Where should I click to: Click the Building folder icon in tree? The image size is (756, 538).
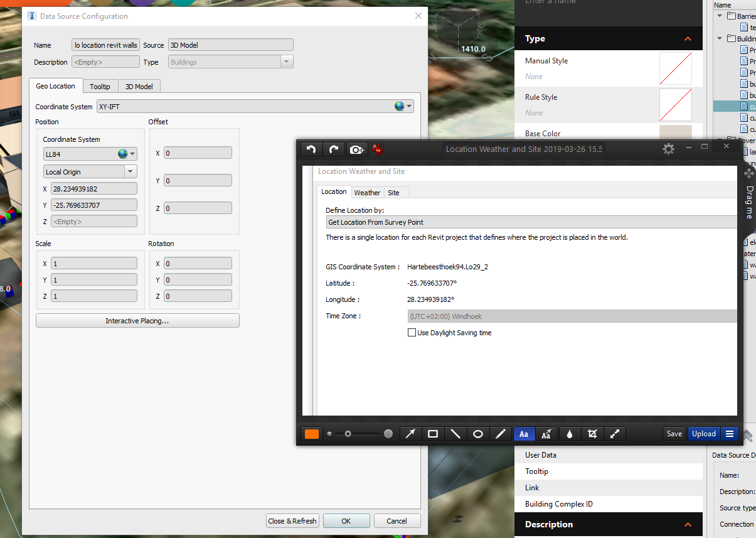[731, 39]
